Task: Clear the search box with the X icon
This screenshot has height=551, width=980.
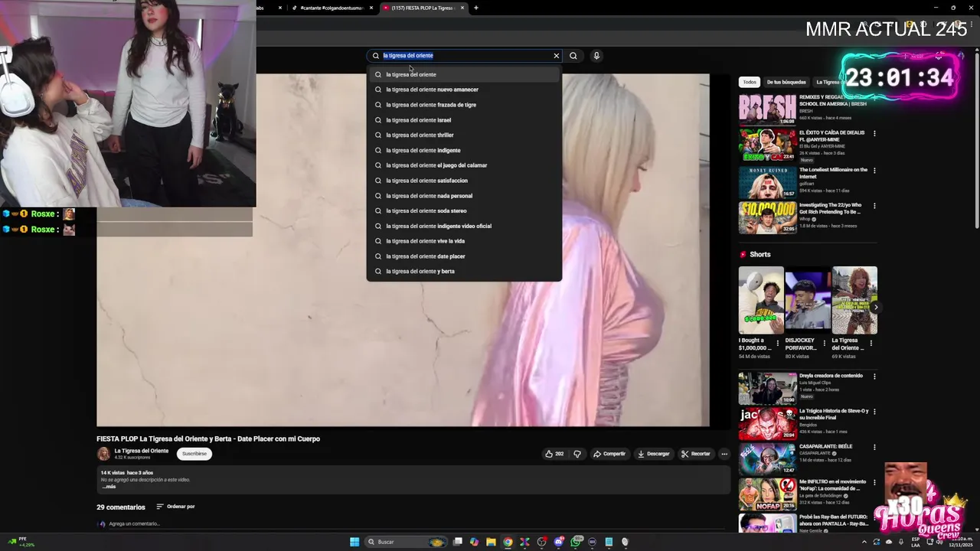Action: click(x=557, y=56)
